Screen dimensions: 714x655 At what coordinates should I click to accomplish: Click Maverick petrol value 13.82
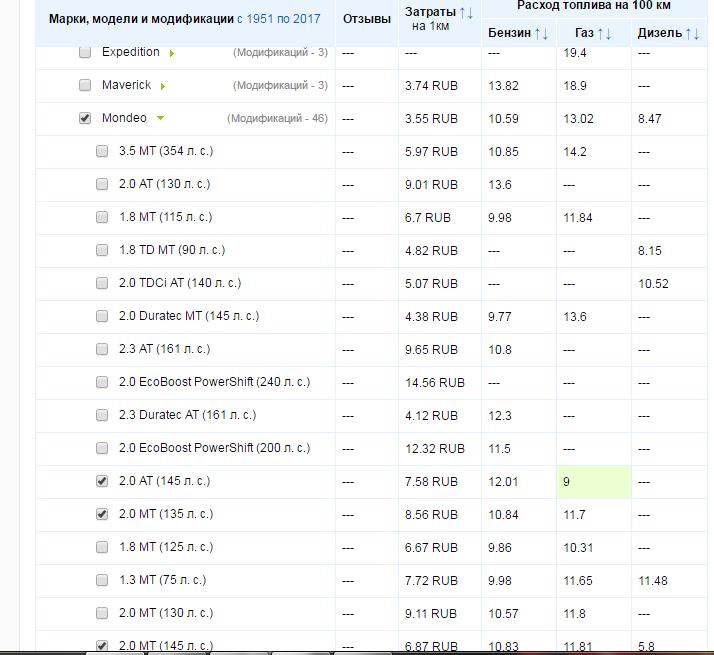tap(503, 86)
